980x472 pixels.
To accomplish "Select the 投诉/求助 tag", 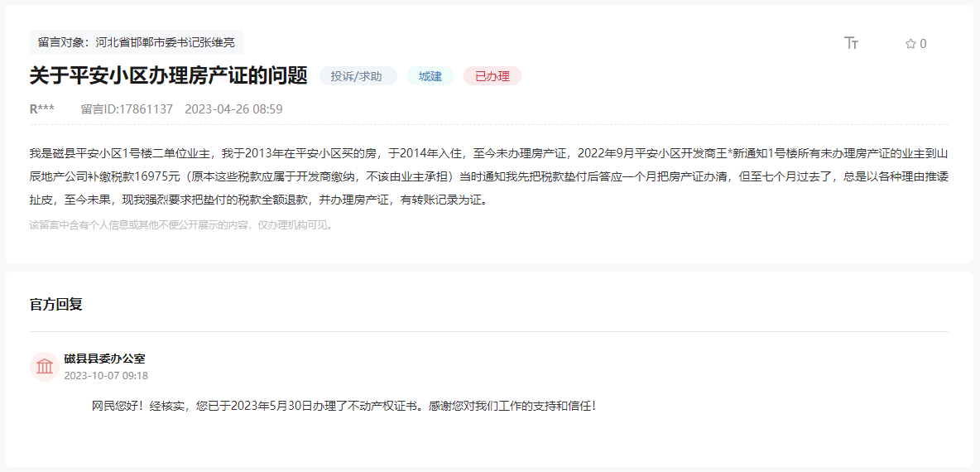I will (x=358, y=76).
